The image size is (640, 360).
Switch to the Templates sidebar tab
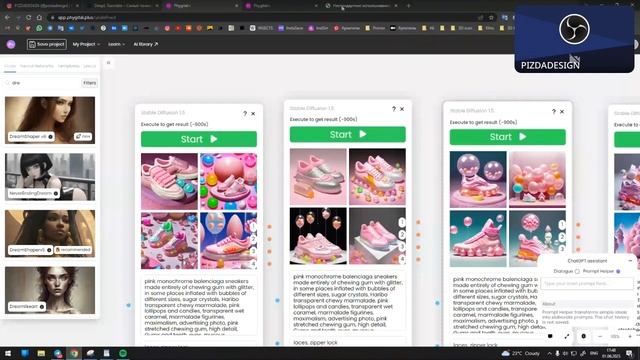pos(69,66)
